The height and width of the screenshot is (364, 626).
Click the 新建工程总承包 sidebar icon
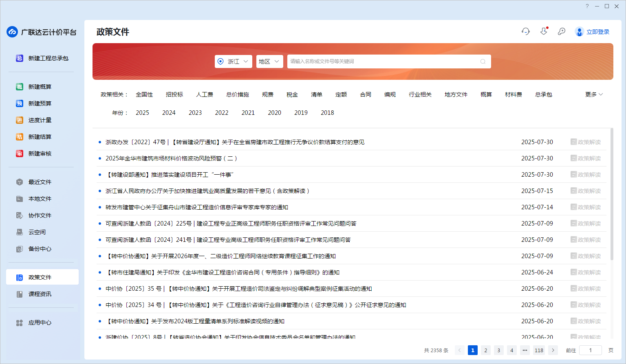tap(20, 58)
